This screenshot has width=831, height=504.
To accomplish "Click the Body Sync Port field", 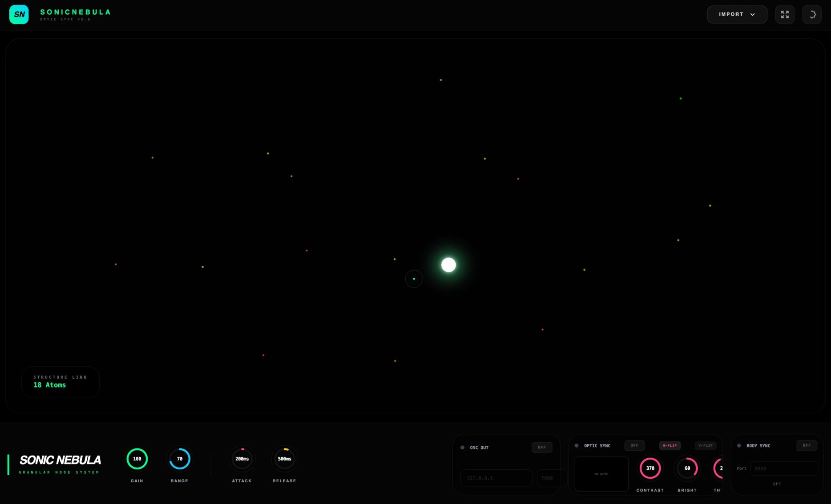I will tap(784, 468).
